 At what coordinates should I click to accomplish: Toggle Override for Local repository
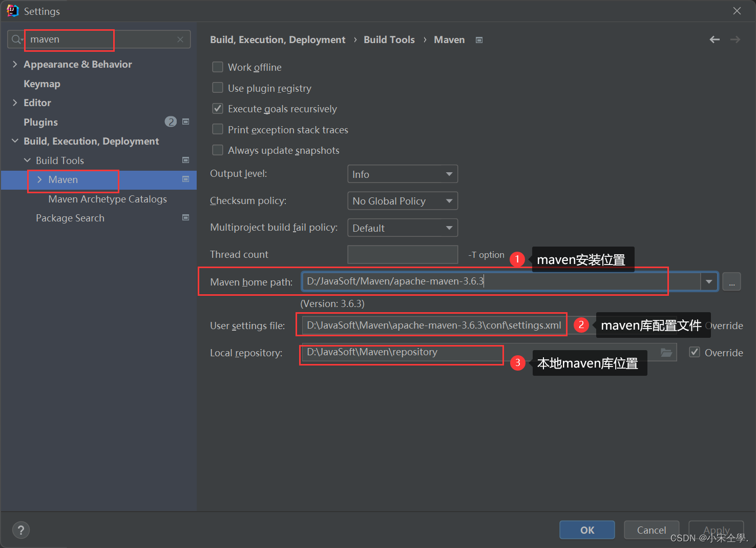695,352
